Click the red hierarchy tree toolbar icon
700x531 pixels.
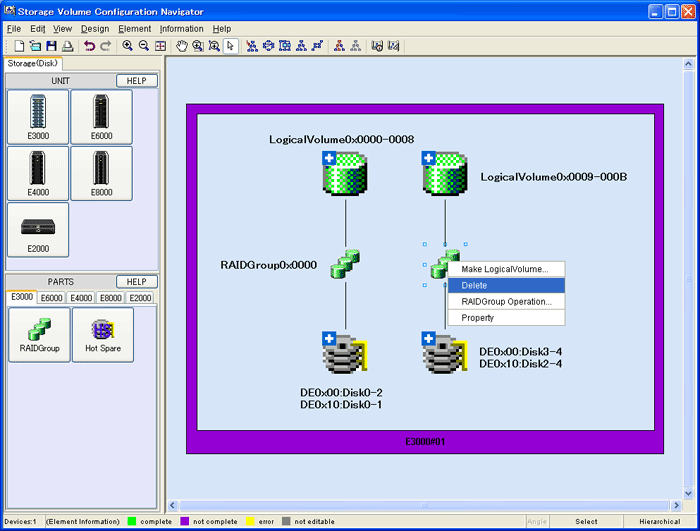[339, 46]
